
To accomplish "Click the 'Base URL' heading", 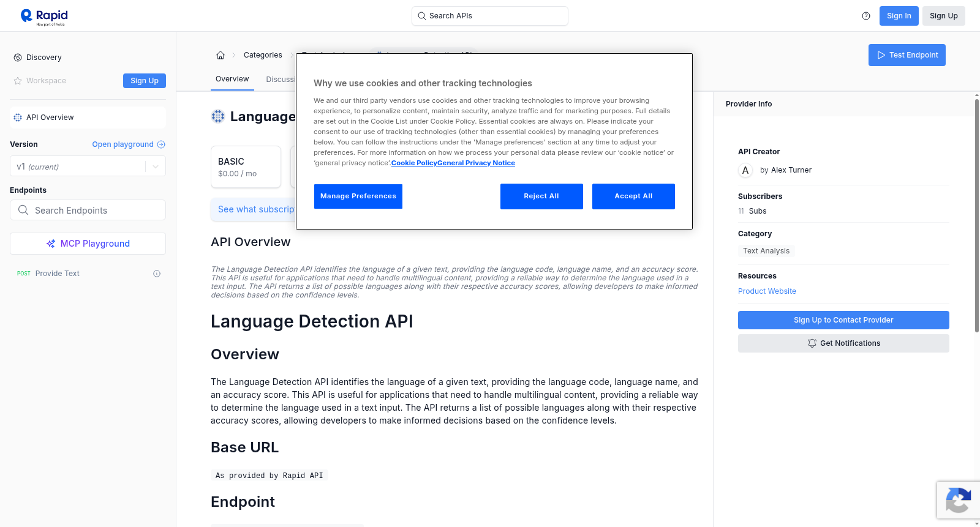I will [244, 447].
